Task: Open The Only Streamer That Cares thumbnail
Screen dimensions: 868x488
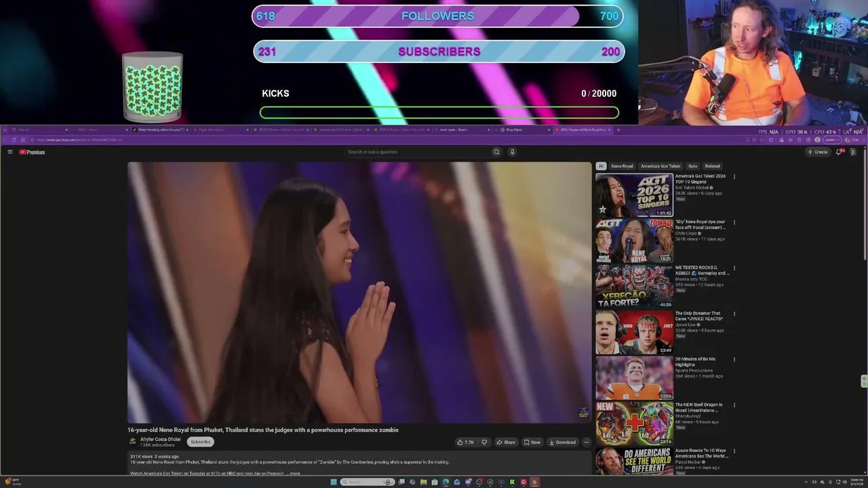Action: [634, 332]
